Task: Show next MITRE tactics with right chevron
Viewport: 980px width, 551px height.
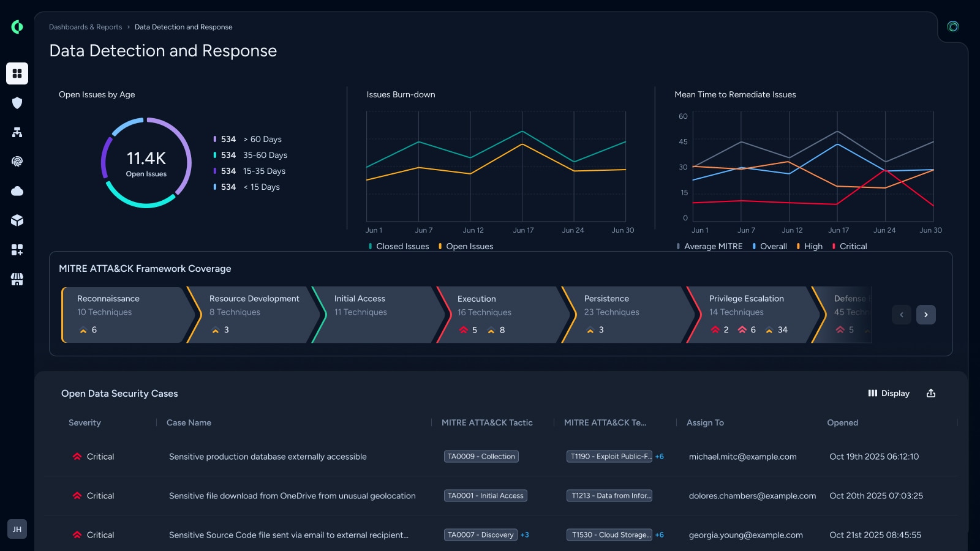Action: click(926, 315)
